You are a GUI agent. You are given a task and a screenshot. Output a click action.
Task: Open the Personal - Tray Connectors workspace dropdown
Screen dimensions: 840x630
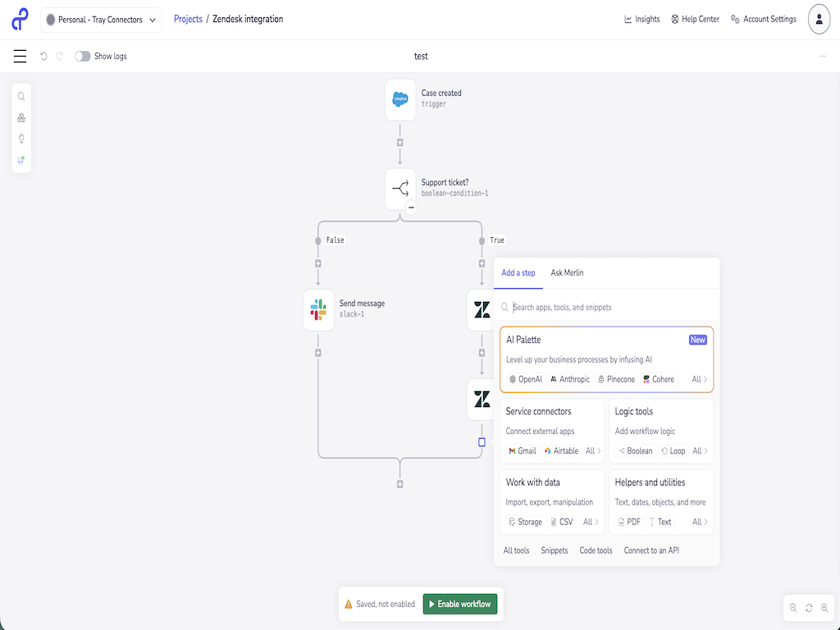[101, 19]
